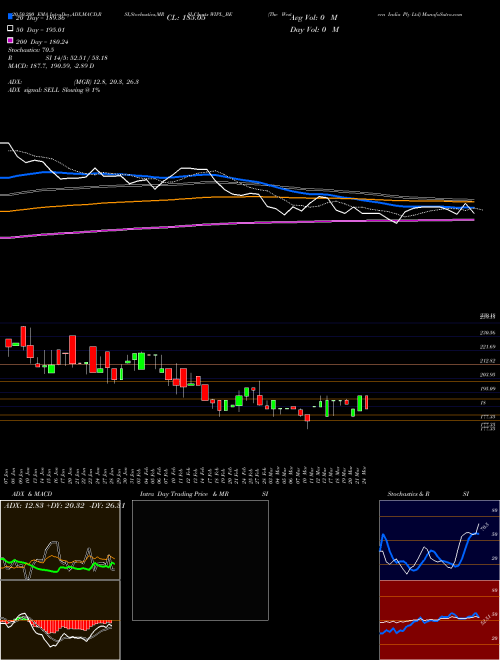The height and width of the screenshot is (660, 500).
Task: Select the '200 Day = 180.24' legend text
Action: 43,42
